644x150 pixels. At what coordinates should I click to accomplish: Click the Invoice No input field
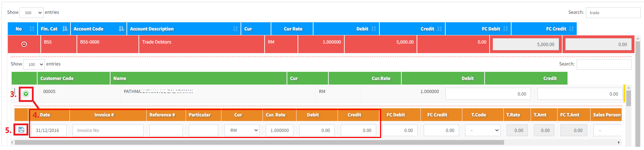108,130
